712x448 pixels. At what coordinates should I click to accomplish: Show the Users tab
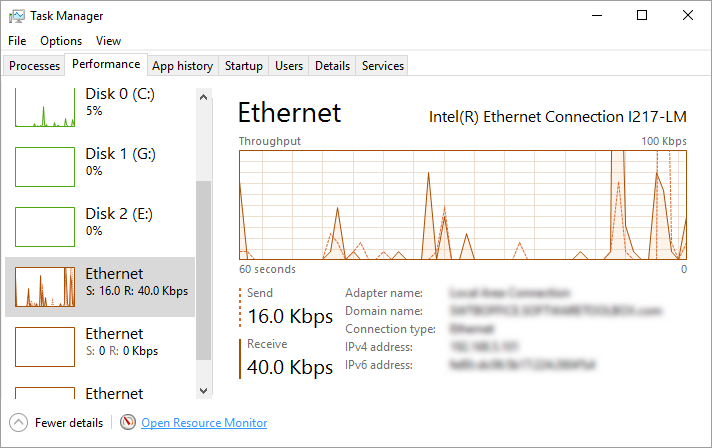[289, 66]
